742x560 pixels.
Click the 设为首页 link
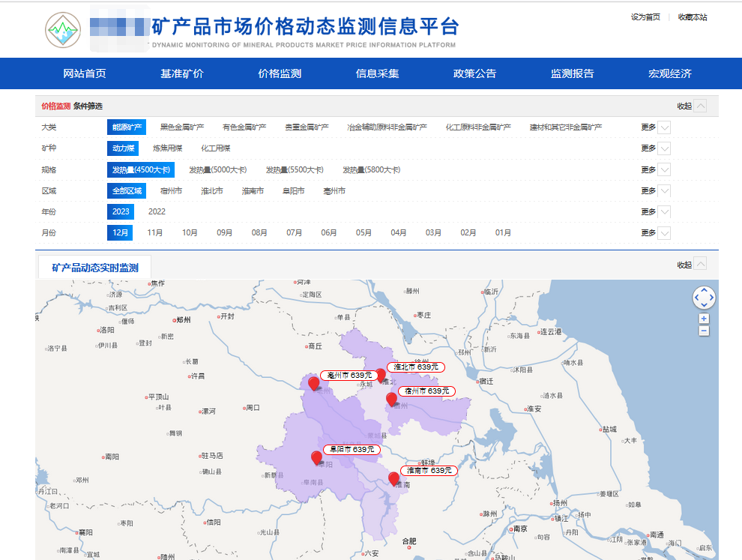647,16
